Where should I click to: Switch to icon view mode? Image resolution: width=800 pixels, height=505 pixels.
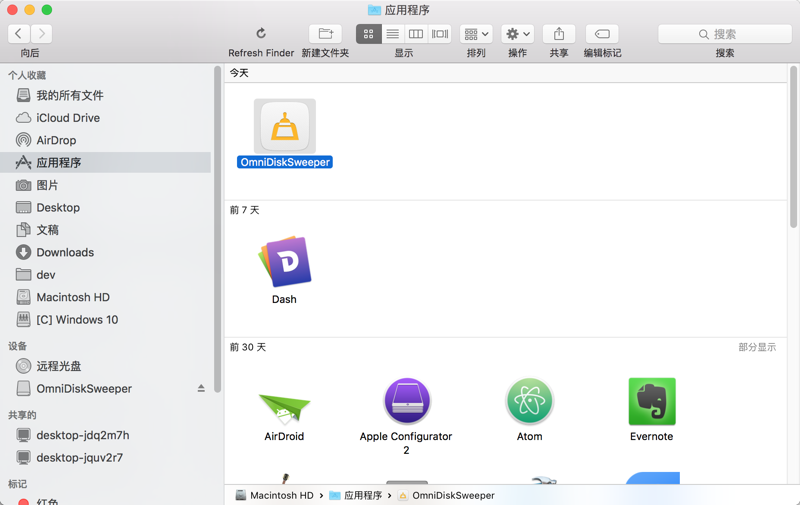[368, 34]
